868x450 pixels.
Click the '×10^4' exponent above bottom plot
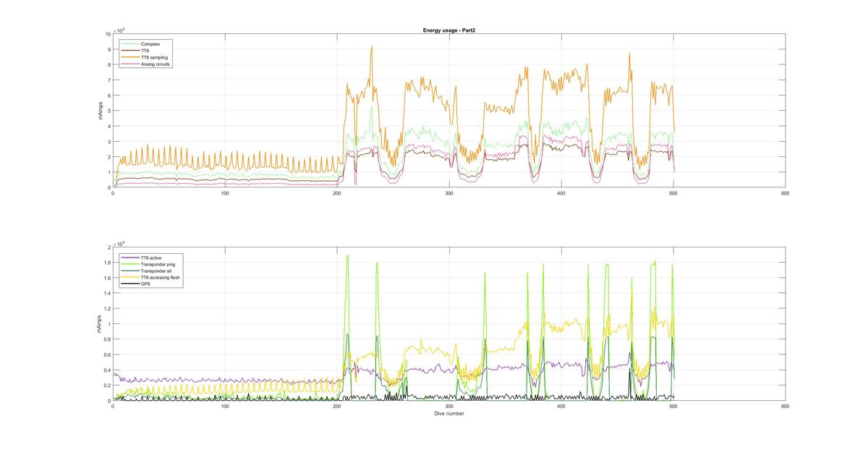pyautogui.click(x=120, y=244)
